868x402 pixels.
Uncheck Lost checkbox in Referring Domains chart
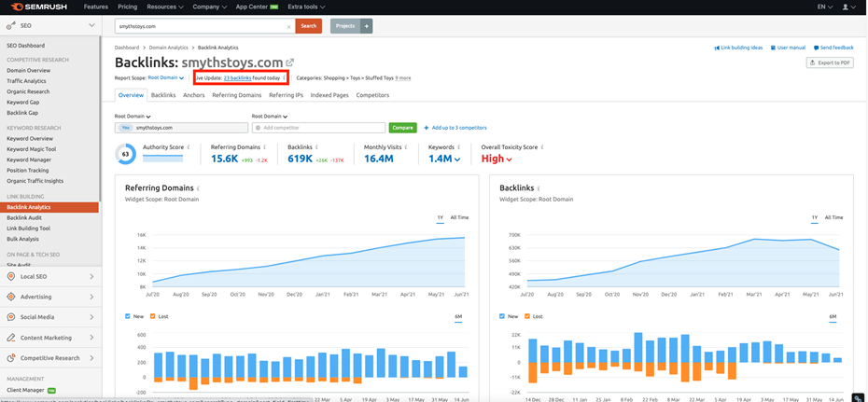pos(151,316)
